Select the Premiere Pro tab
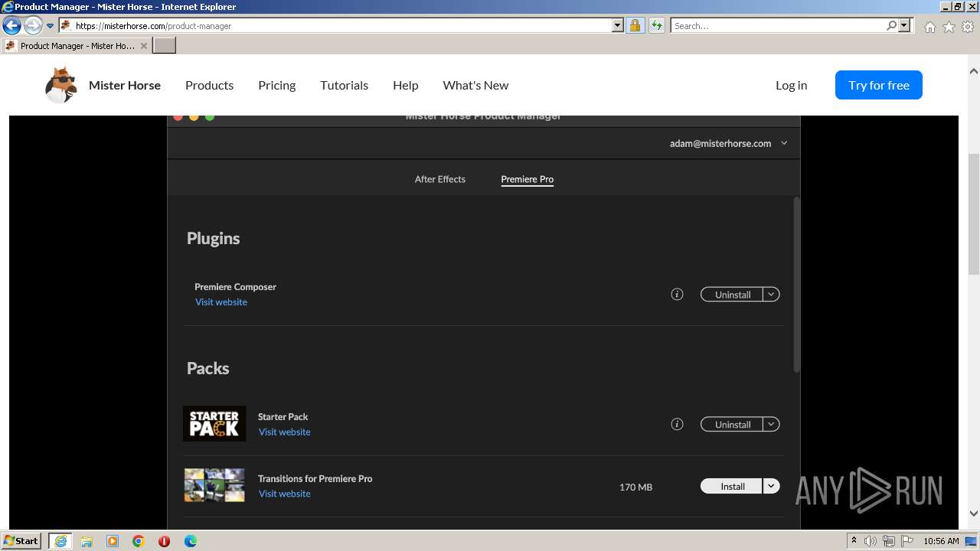Image resolution: width=980 pixels, height=551 pixels. pyautogui.click(x=528, y=179)
